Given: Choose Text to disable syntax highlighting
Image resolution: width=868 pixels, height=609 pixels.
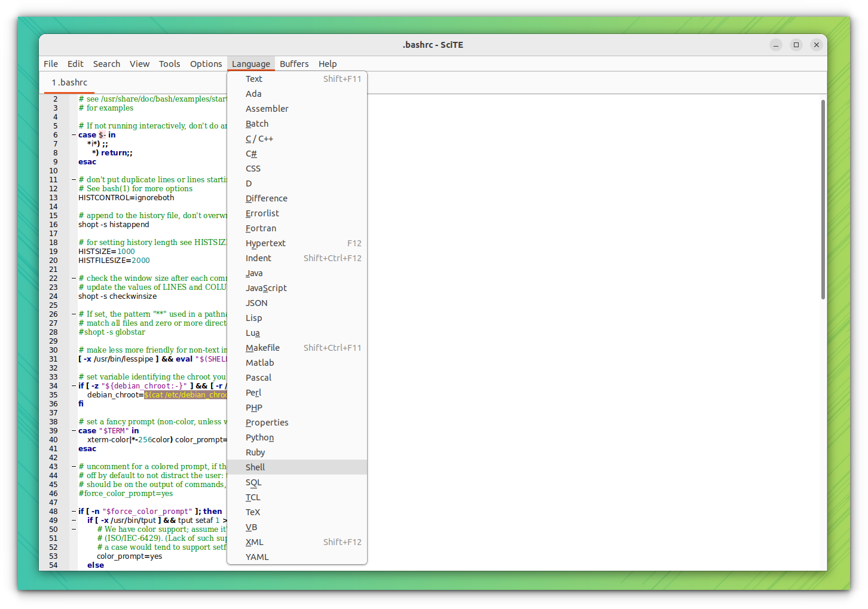Looking at the screenshot, I should 253,78.
